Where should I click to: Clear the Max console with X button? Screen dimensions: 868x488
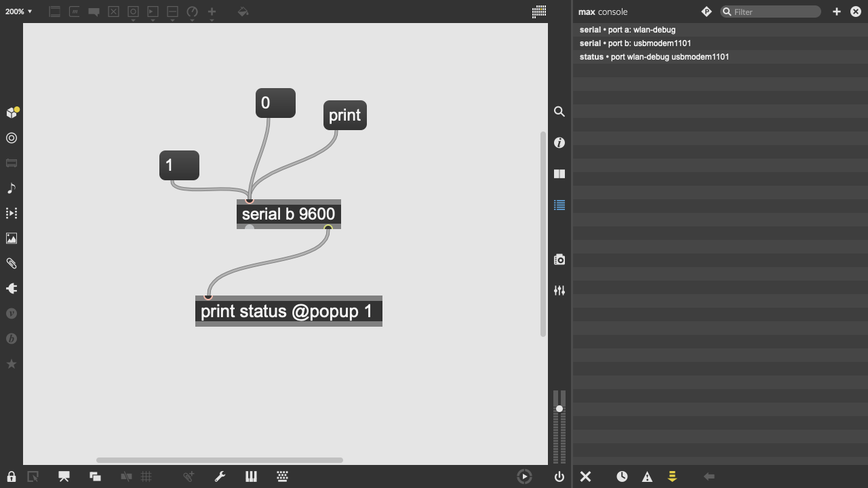pos(586,476)
